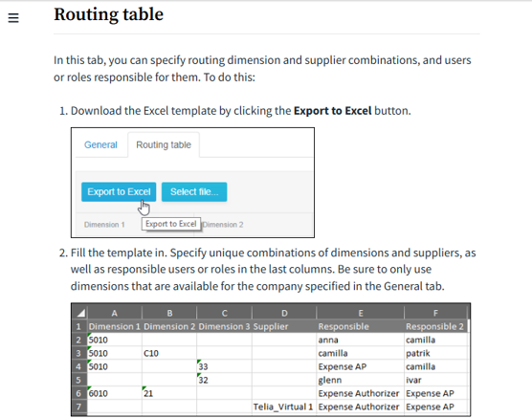Screen dimensions: 532x418
Task: Select column A header in spreadsheet
Action: (x=115, y=313)
